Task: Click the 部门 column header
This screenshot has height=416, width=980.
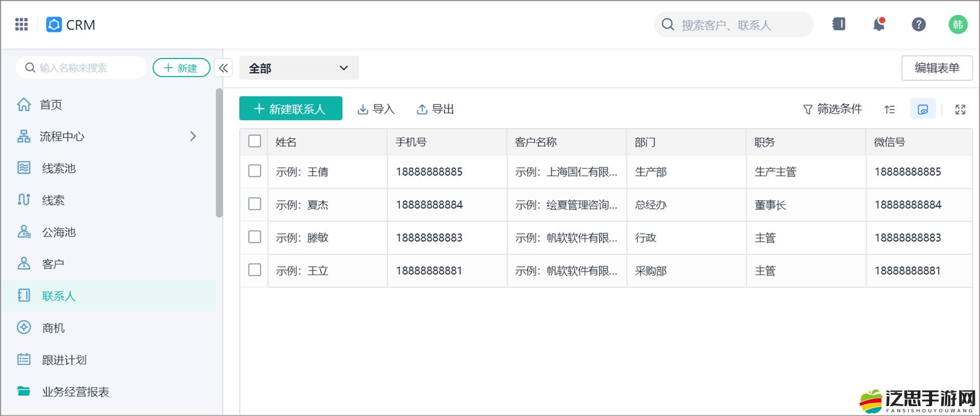Action: tap(687, 142)
